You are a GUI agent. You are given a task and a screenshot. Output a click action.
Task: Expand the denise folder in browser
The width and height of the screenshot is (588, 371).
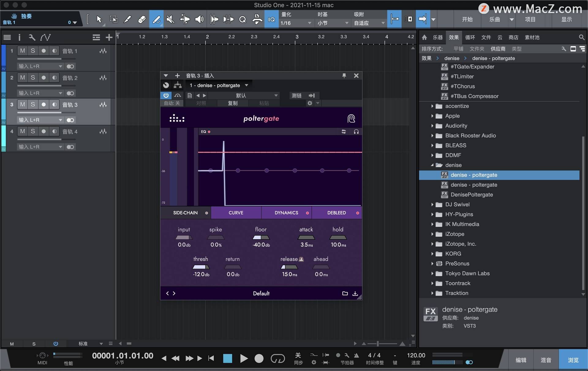(432, 165)
